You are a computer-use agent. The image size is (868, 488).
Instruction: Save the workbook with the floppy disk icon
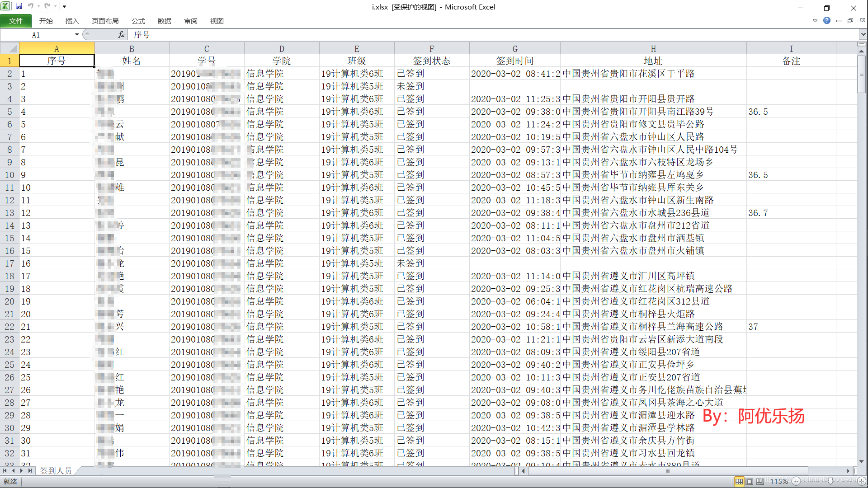(19, 6)
